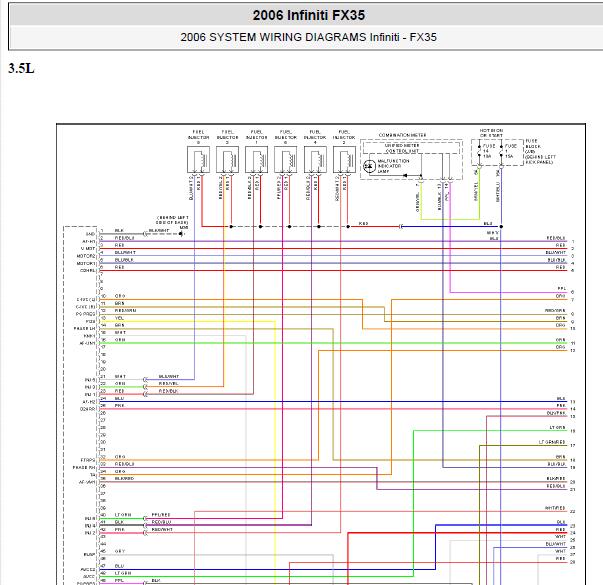Click the '(BEHIND LEFT SIDE OF DASH)' note
The height and width of the screenshot is (585, 603).
coord(172,220)
